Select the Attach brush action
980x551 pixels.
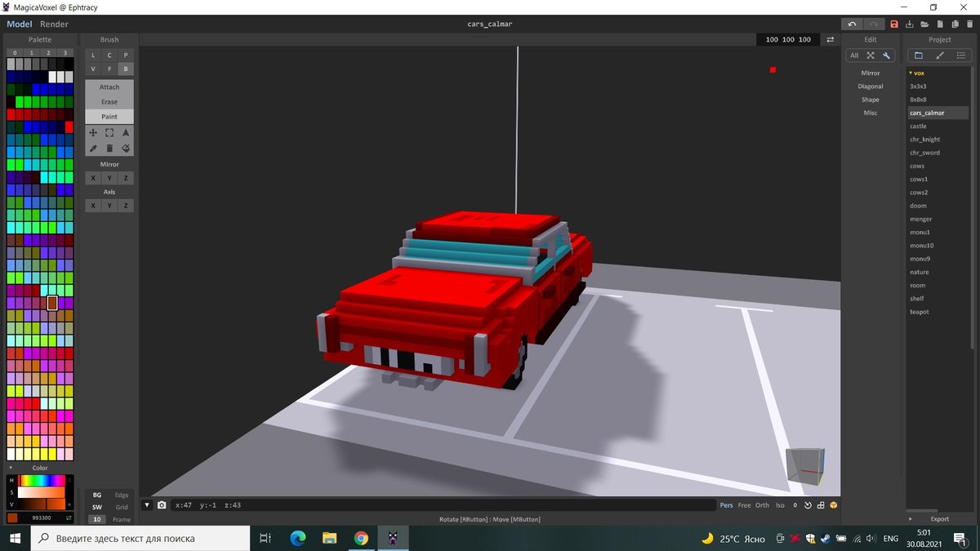coord(109,87)
